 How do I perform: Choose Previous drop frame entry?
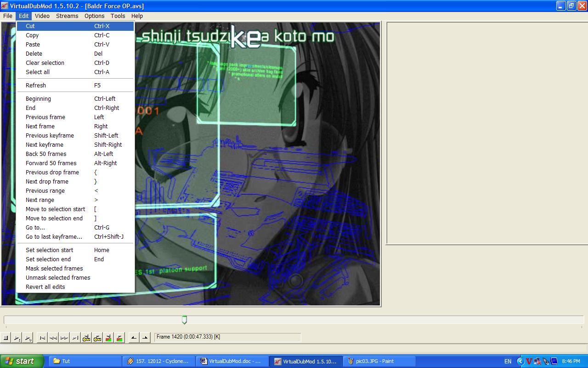point(75,172)
